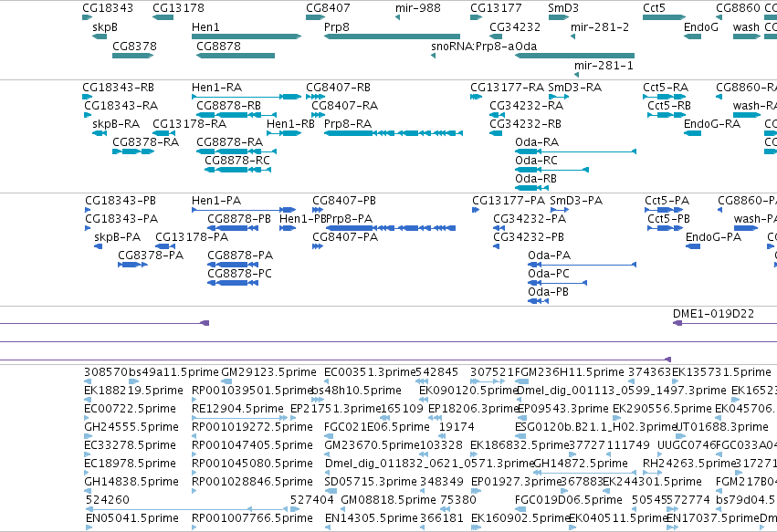Select the CG18343 gene marker
This screenshot has height=532, width=777.
[x=88, y=17]
